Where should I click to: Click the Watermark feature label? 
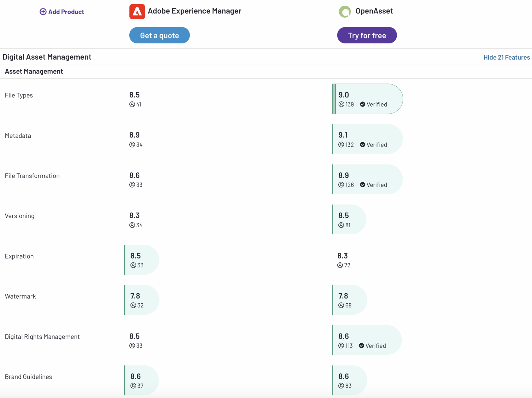(20, 296)
